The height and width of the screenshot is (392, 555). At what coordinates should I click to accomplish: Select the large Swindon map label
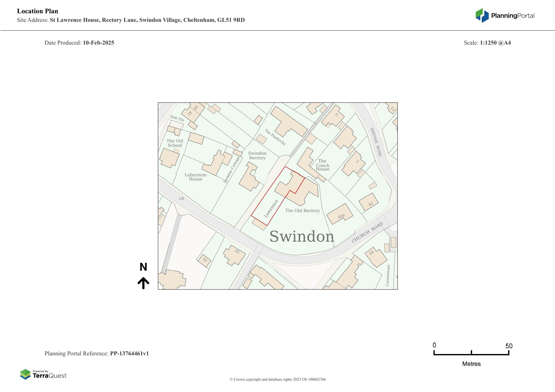point(302,236)
